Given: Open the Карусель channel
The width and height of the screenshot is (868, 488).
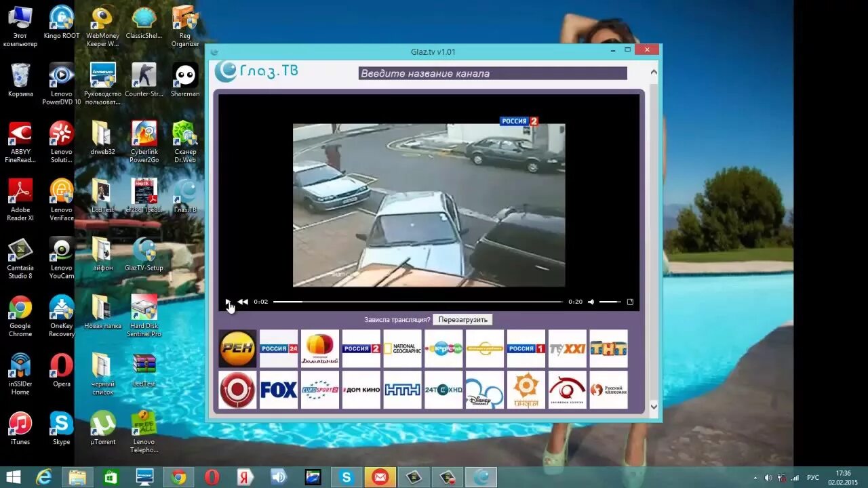Looking at the screenshot, I should pyautogui.click(x=443, y=348).
